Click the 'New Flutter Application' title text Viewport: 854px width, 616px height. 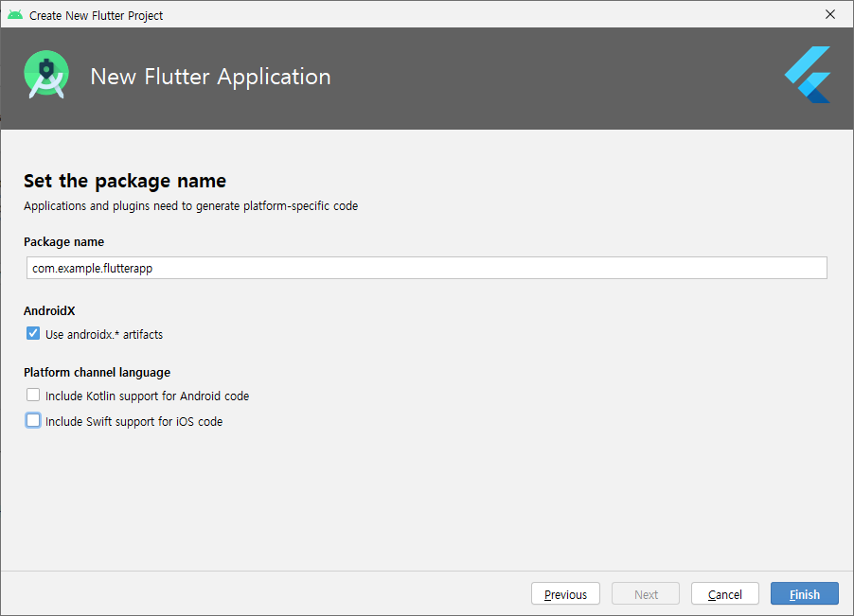pyautogui.click(x=210, y=77)
